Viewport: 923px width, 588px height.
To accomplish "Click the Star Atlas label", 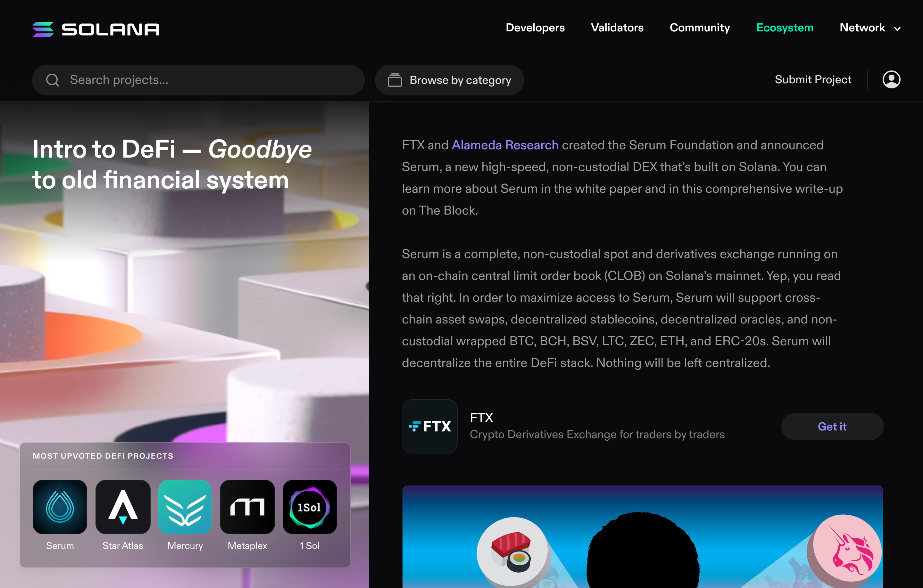I will click(x=123, y=546).
